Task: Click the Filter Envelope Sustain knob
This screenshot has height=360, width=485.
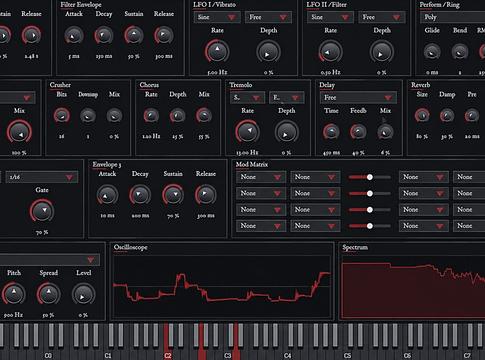Action: 134,35
